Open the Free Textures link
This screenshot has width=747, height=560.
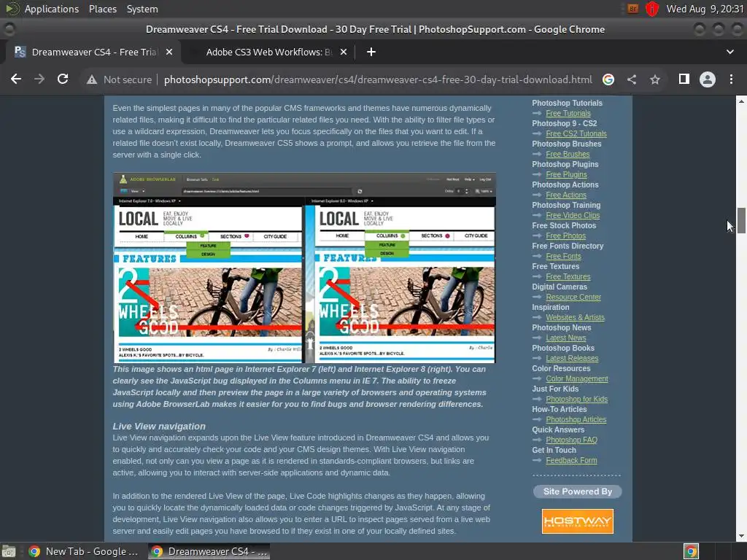[x=568, y=277]
